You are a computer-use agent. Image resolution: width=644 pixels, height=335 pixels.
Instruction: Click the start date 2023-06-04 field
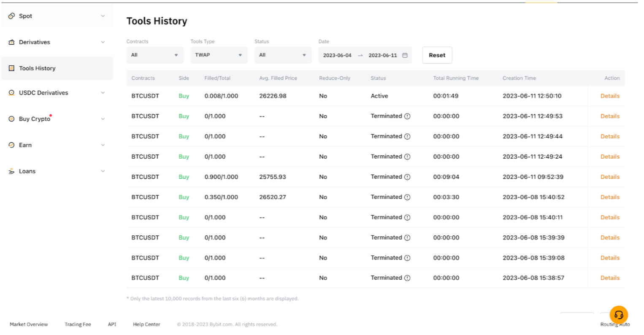coord(337,55)
